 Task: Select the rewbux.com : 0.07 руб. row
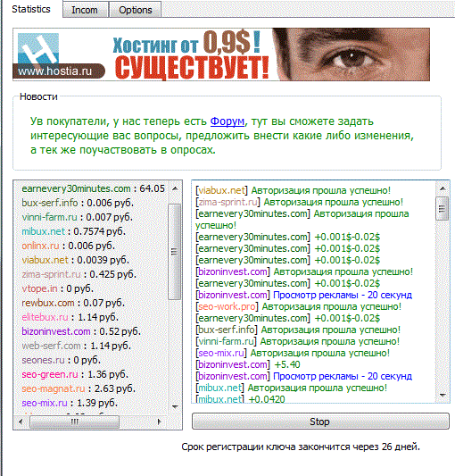point(73,303)
